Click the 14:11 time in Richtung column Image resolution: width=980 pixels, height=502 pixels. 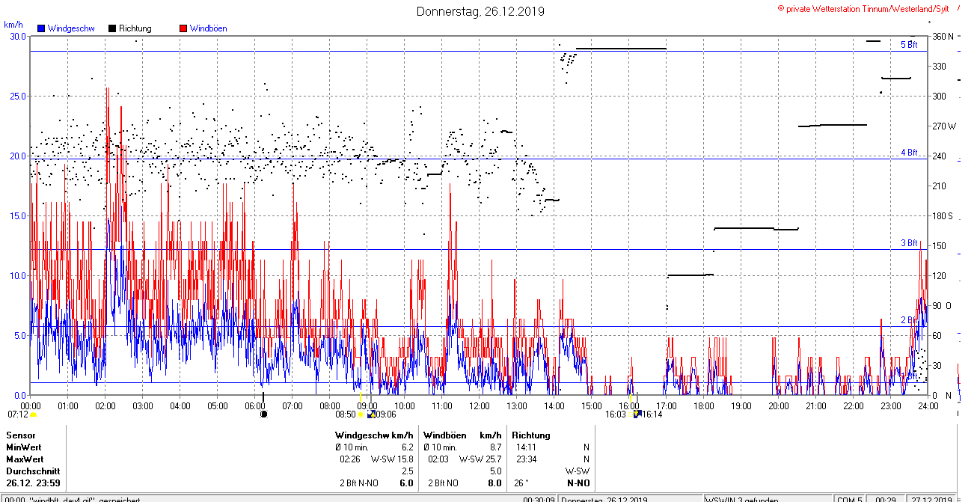click(527, 447)
